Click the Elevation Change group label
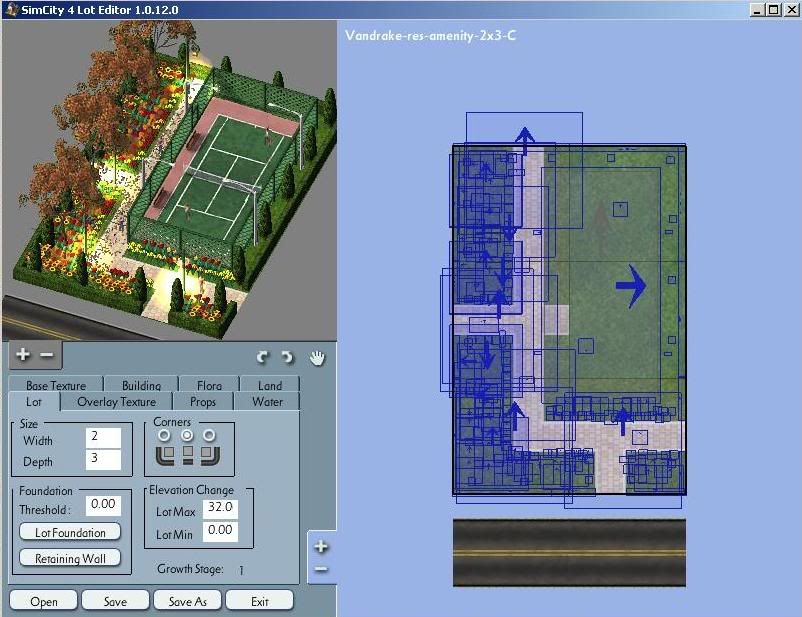 coord(191,490)
